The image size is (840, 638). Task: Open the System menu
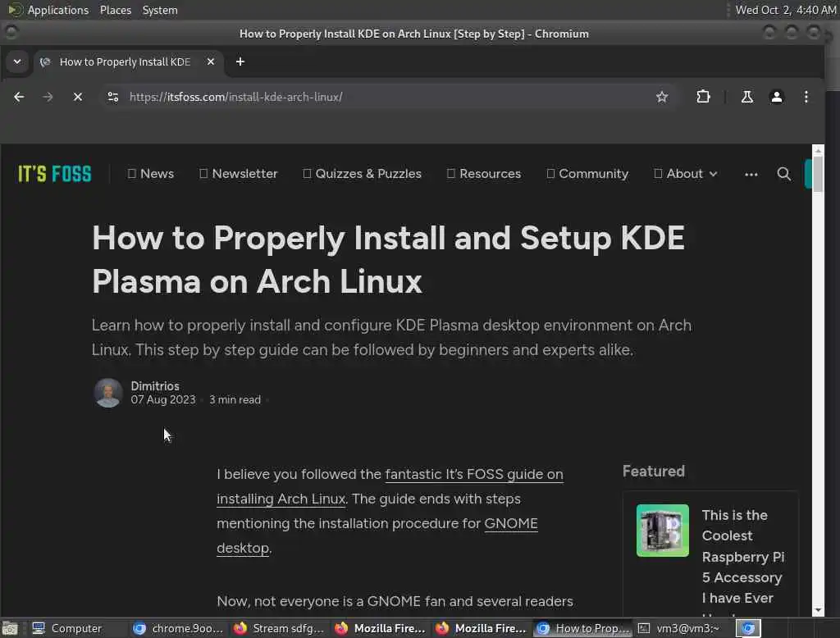click(x=160, y=10)
